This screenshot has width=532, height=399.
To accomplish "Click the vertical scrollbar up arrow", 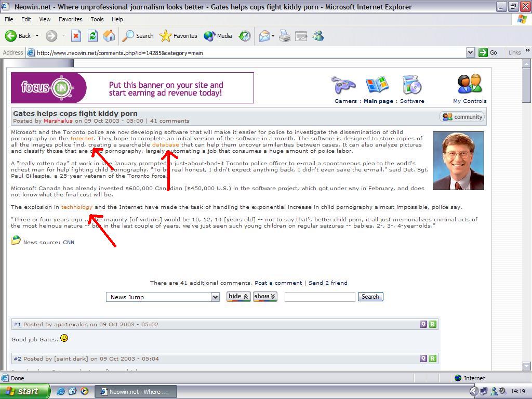I will pyautogui.click(x=527, y=64).
